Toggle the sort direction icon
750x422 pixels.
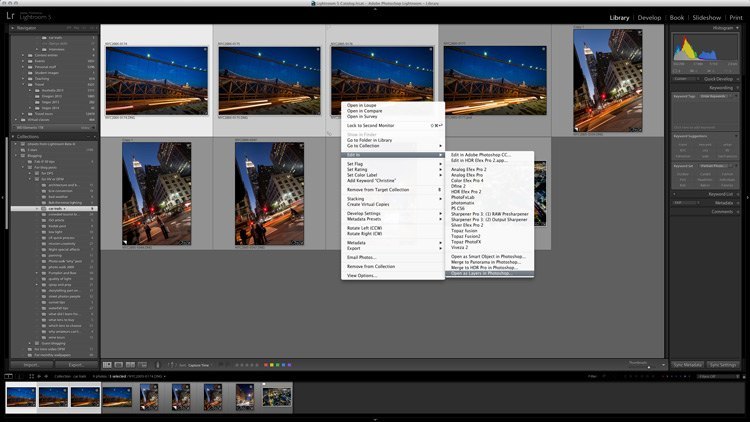pos(171,365)
